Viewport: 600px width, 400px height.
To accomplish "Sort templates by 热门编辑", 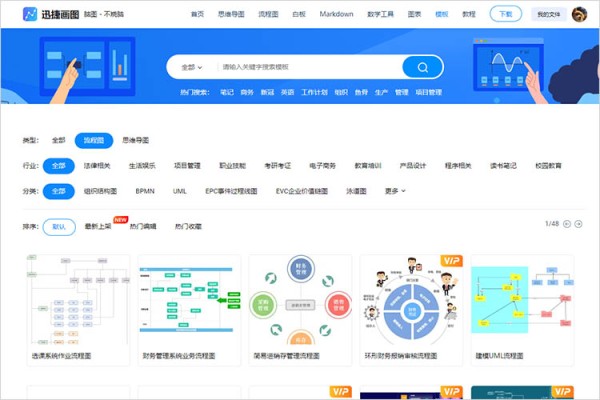I will tap(143, 227).
